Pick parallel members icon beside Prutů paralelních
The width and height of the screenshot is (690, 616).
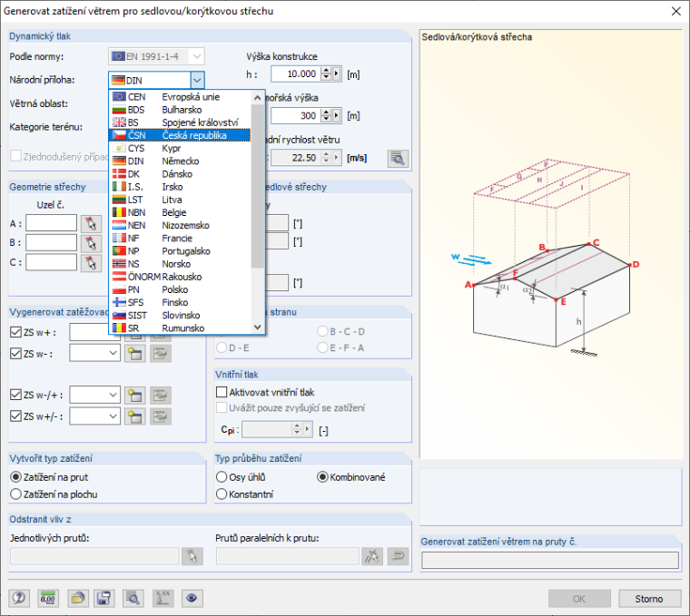coord(372,556)
